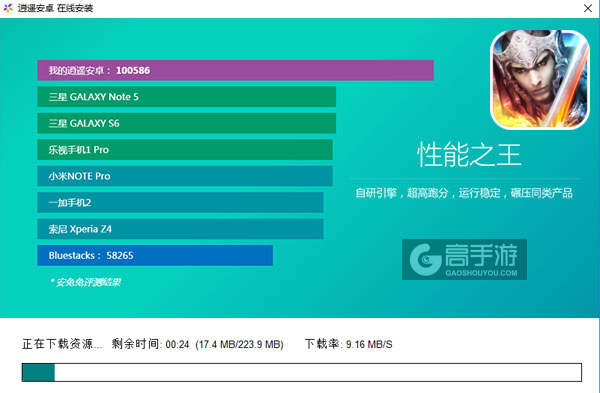Click the download progress bar

[x=302, y=372]
